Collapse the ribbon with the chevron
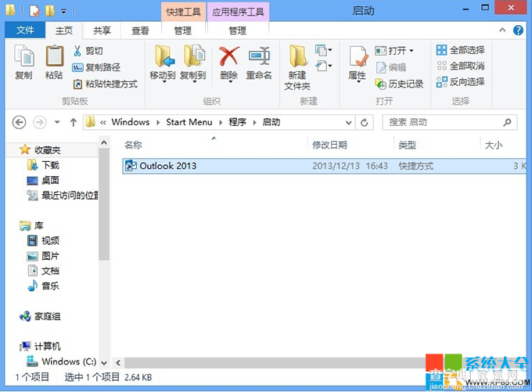This screenshot has height=392, width=532. click(502, 31)
